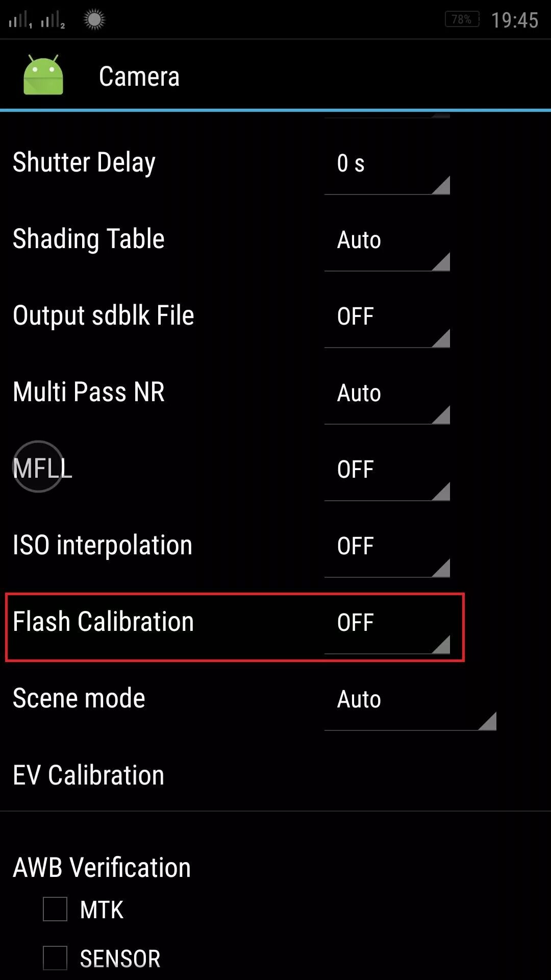The height and width of the screenshot is (980, 551).
Task: Open ISO interpolation dropdown
Action: [387, 547]
